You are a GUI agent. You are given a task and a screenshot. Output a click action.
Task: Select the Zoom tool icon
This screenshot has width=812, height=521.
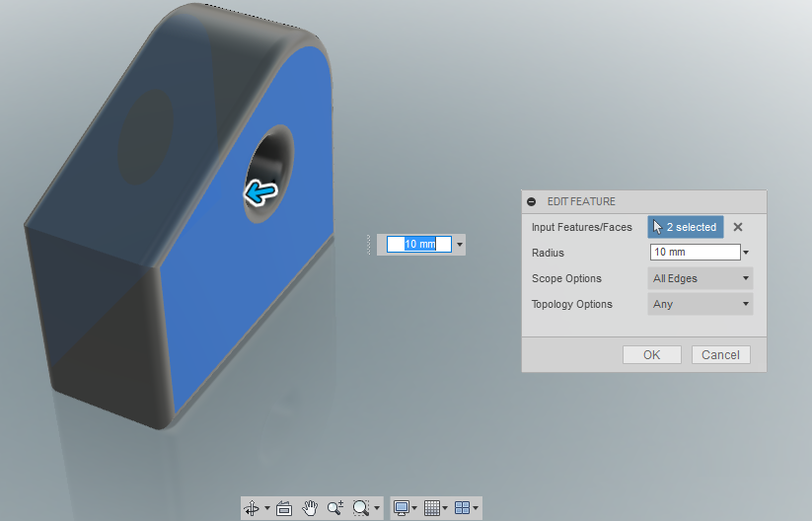click(335, 508)
